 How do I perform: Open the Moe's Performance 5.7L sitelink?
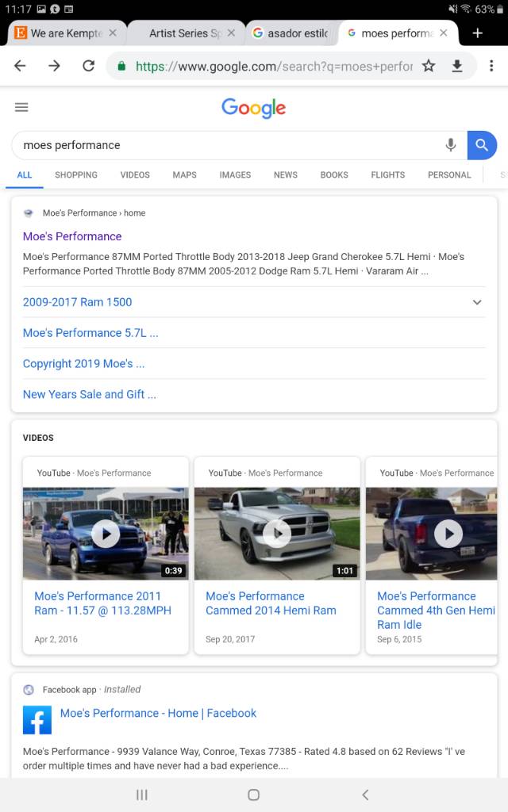tap(90, 333)
